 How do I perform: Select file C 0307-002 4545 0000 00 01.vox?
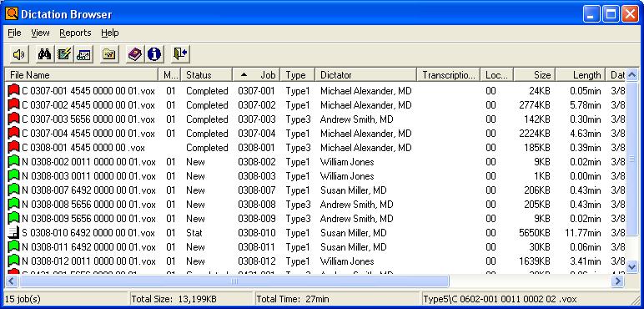click(x=88, y=105)
